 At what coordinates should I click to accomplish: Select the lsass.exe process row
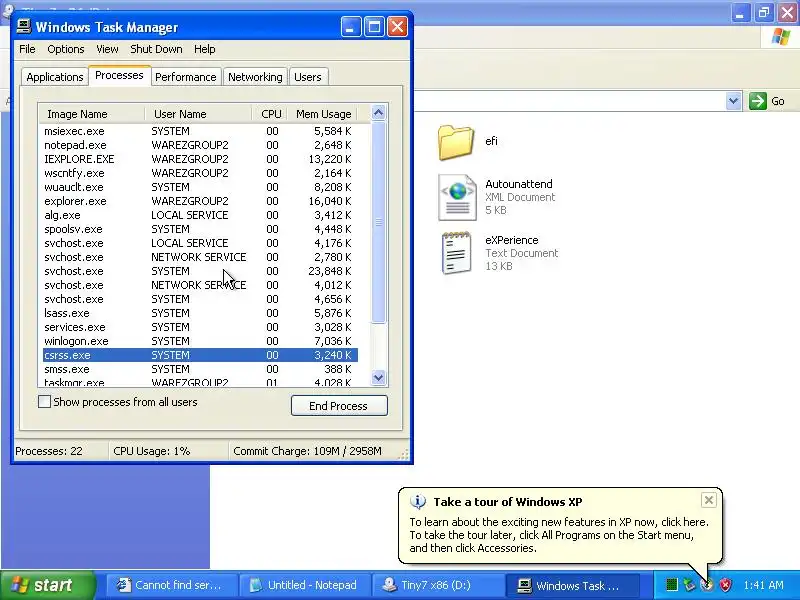tap(200, 313)
